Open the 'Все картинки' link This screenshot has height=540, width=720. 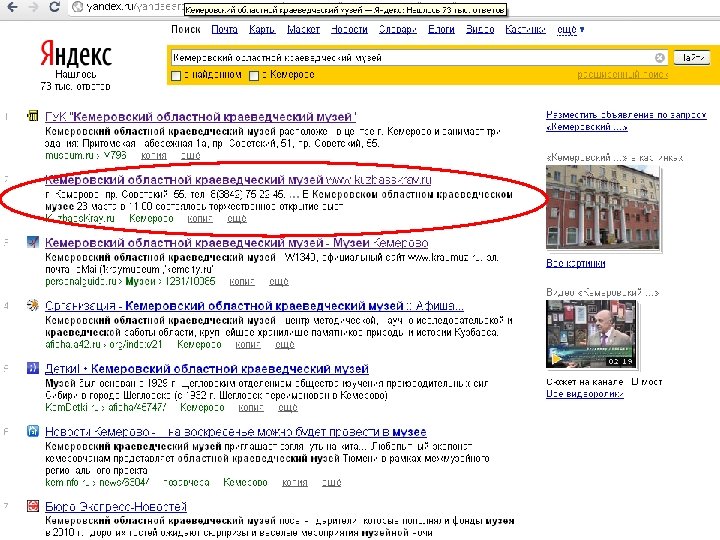point(575,263)
